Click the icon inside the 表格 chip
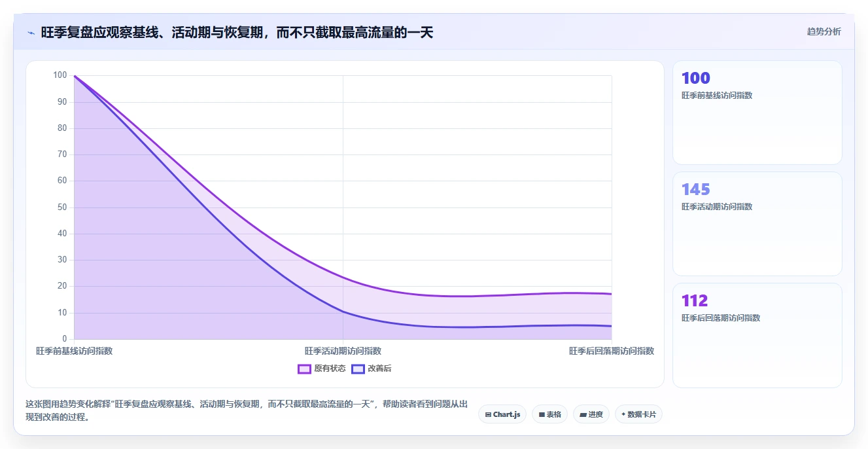This screenshot has height=449, width=868. [x=542, y=415]
